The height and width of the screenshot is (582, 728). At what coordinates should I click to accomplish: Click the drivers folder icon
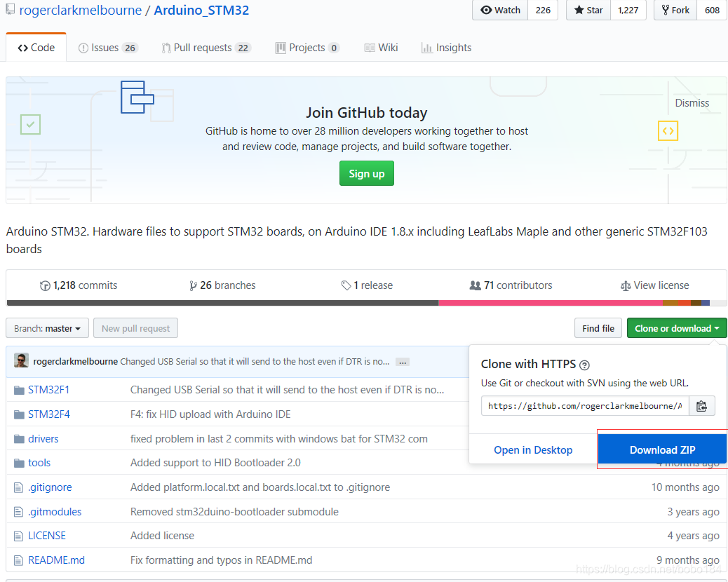tap(19, 439)
